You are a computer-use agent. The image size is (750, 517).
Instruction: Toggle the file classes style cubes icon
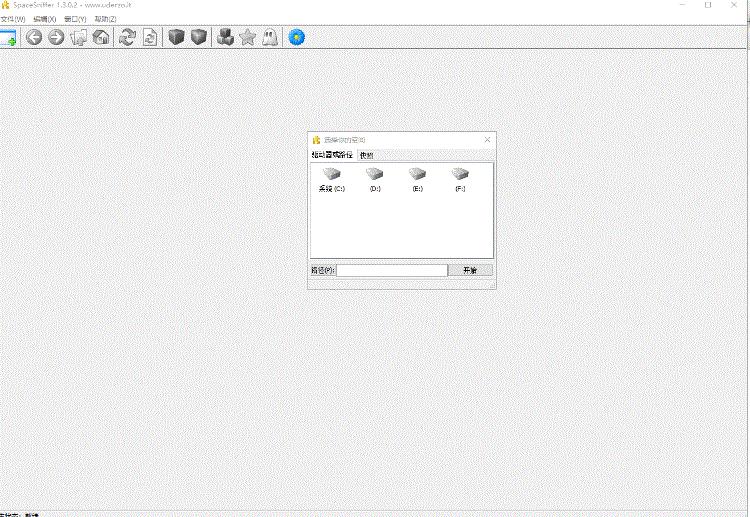coord(225,37)
